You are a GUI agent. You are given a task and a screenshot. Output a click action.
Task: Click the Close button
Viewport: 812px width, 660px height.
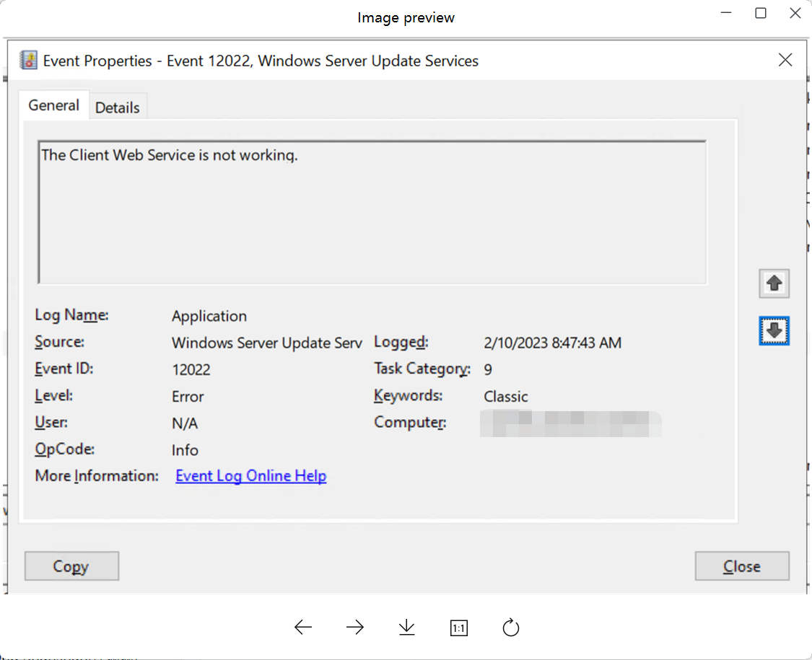point(742,566)
